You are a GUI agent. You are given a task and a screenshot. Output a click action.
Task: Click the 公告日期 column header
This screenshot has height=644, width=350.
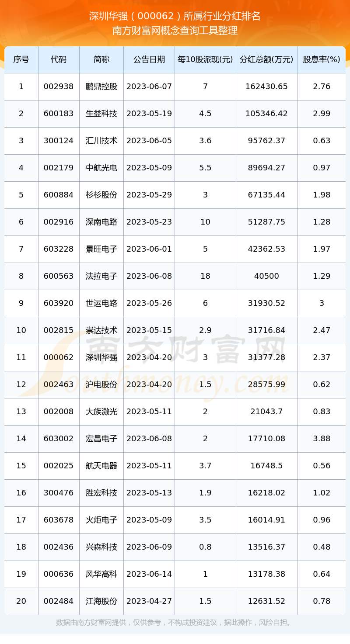(149, 60)
